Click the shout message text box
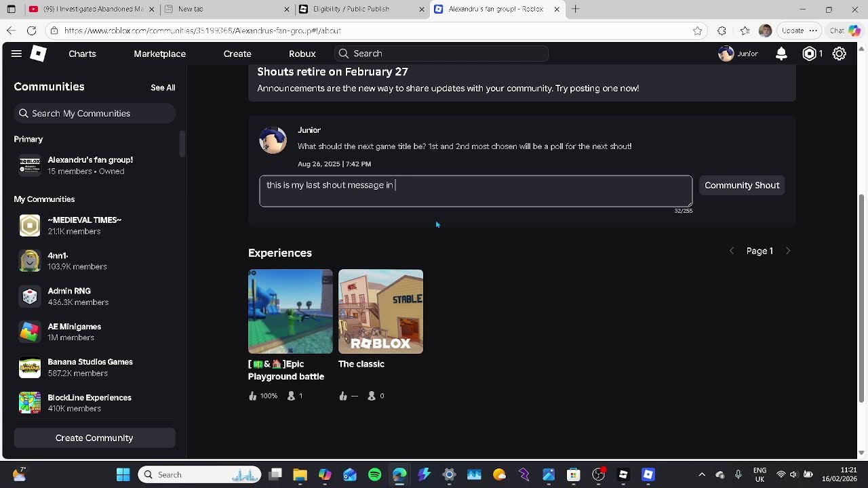The width and height of the screenshot is (868, 488). point(475,191)
